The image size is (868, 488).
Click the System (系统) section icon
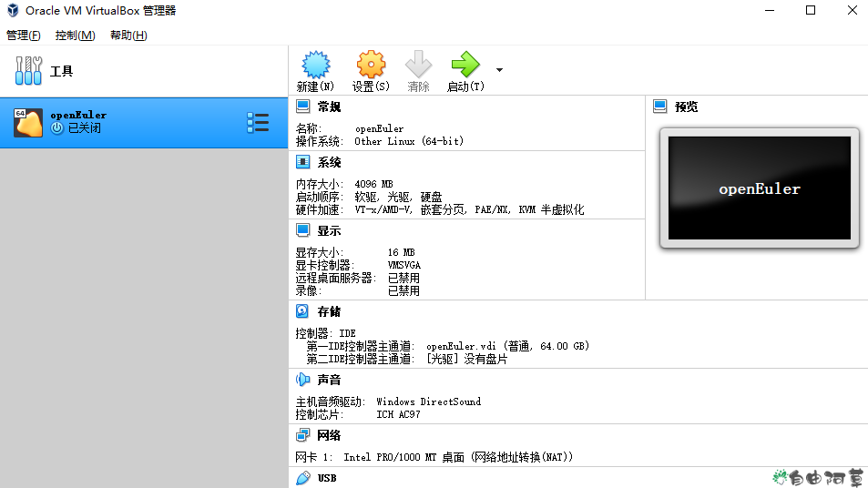(x=302, y=162)
